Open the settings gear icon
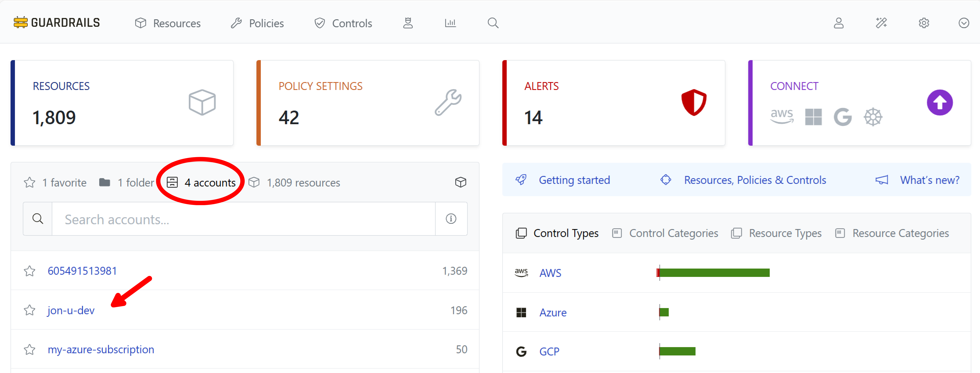The width and height of the screenshot is (980, 373). [924, 23]
